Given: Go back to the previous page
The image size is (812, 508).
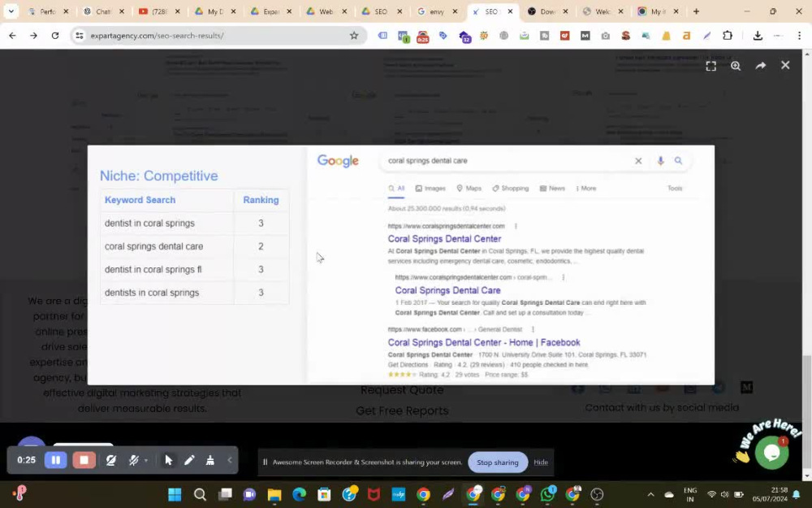Looking at the screenshot, I should pyautogui.click(x=12, y=35).
